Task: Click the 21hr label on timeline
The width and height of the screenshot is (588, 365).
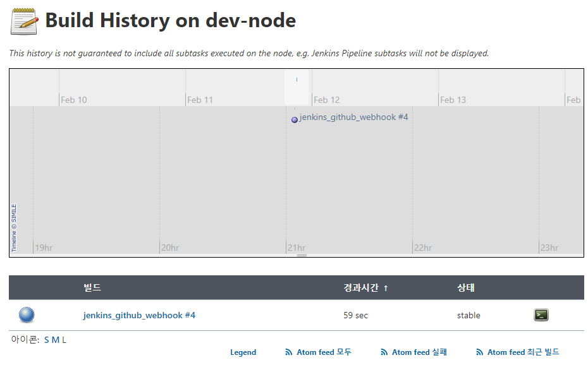Action: pyautogui.click(x=297, y=248)
